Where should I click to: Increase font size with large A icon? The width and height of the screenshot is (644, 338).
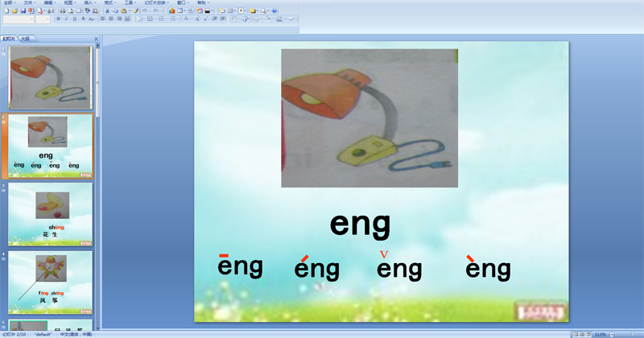[197, 19]
